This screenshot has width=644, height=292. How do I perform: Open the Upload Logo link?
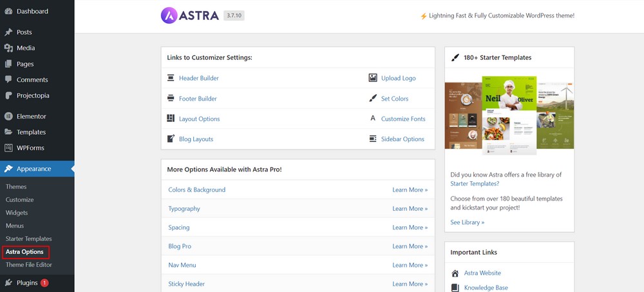point(399,78)
